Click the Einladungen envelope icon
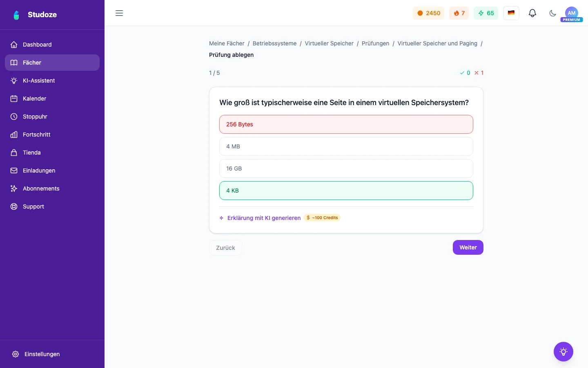588x368 pixels. point(14,171)
